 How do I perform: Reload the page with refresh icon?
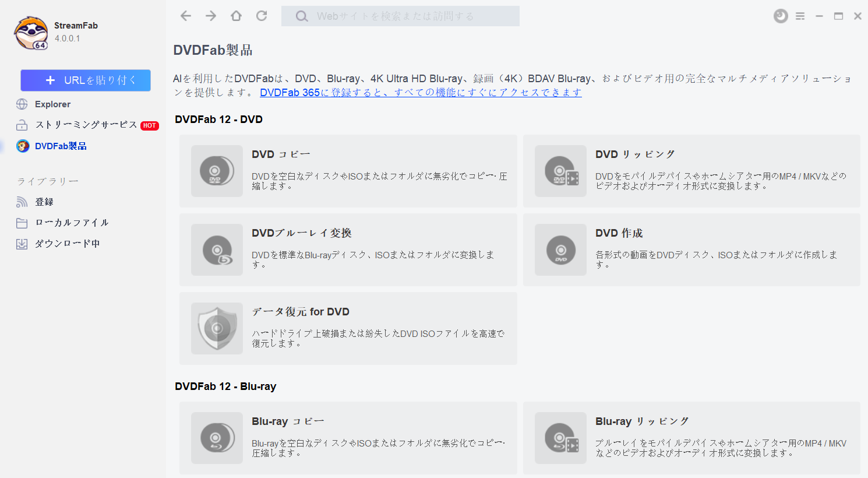tap(262, 16)
